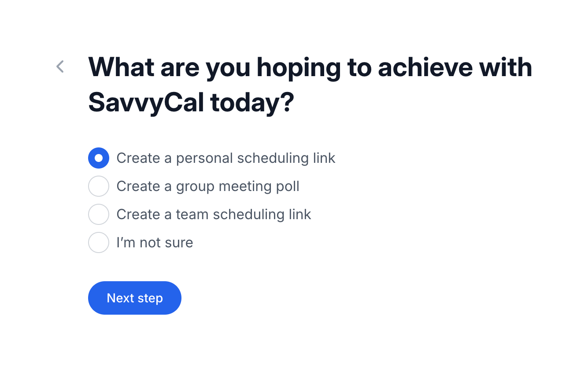Select the 'I'm not sure' radio button
This screenshot has height=371, width=588.
pos(99,242)
